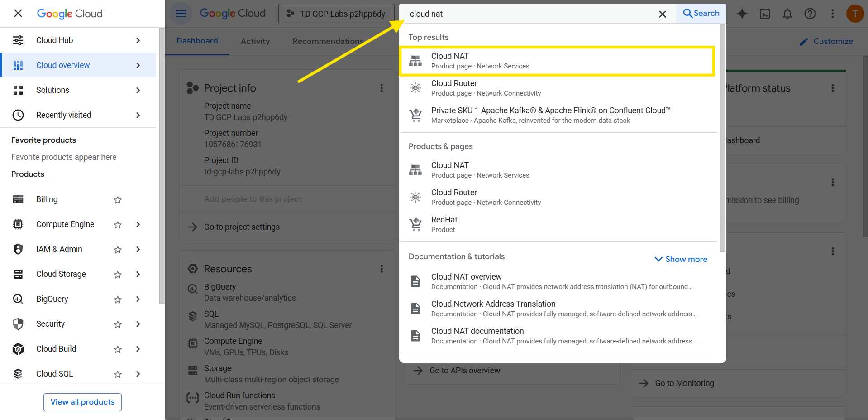Switch to the Activity tab
Image resolution: width=868 pixels, height=420 pixels.
point(255,41)
